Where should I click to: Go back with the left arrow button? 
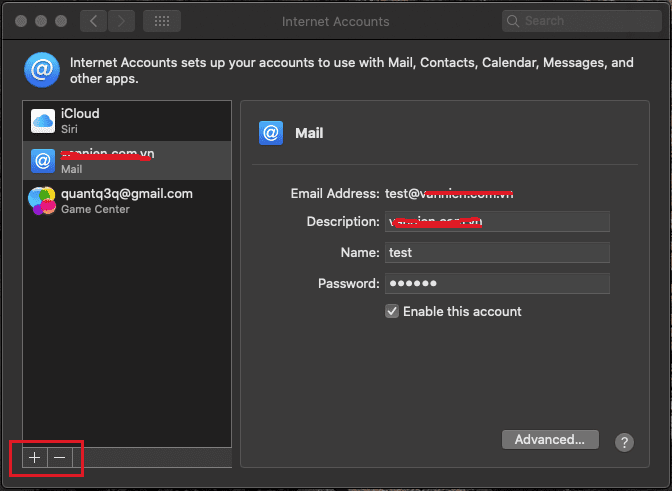point(93,21)
